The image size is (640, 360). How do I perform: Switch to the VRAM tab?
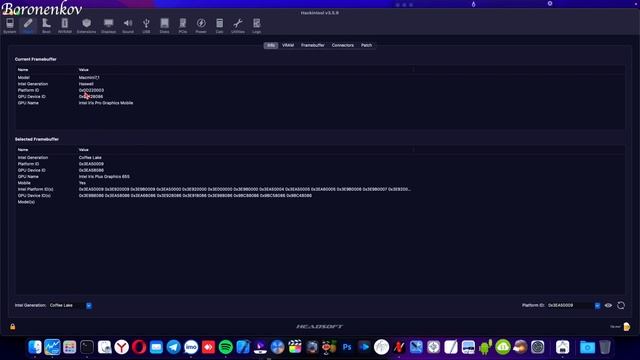288,45
